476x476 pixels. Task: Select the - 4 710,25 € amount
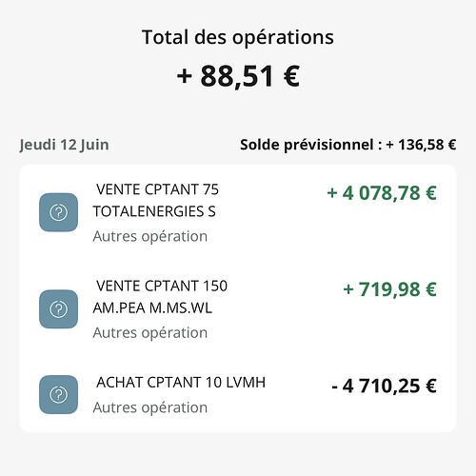[x=384, y=387]
